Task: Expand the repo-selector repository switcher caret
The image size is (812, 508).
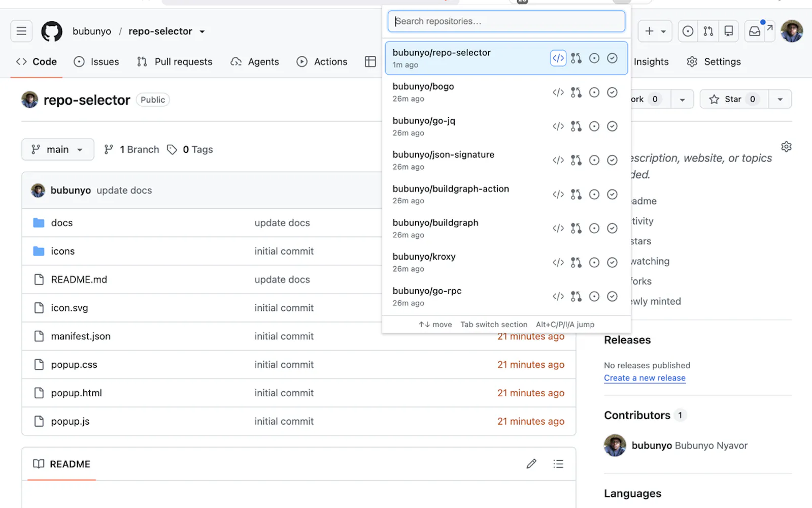Action: tap(202, 31)
